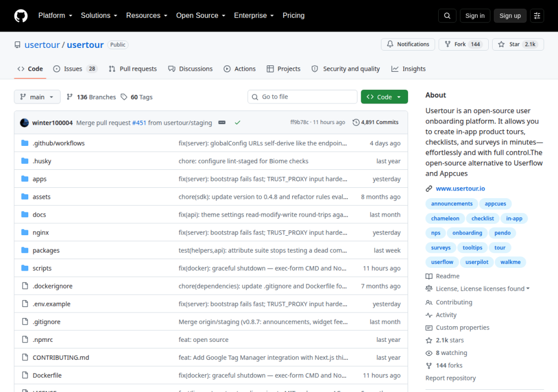This screenshot has height=392, width=558.
Task: View the 136 Branches list
Action: coord(91,97)
